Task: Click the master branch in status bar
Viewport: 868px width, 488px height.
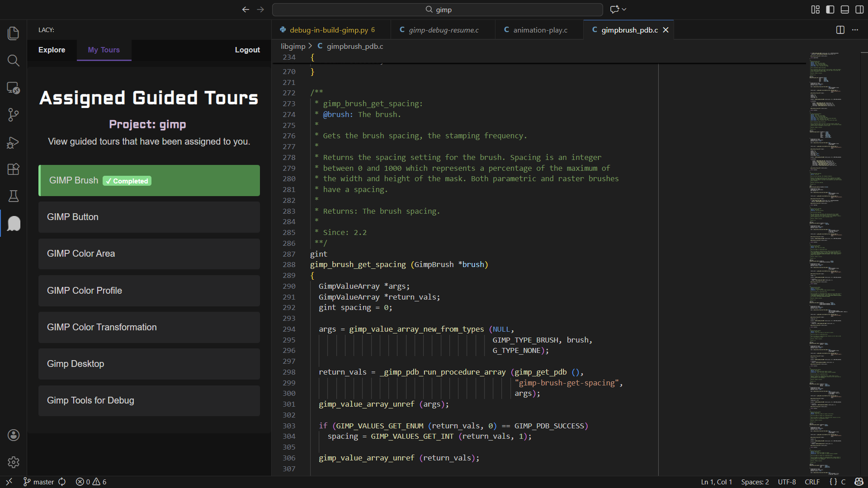Action: [38, 482]
